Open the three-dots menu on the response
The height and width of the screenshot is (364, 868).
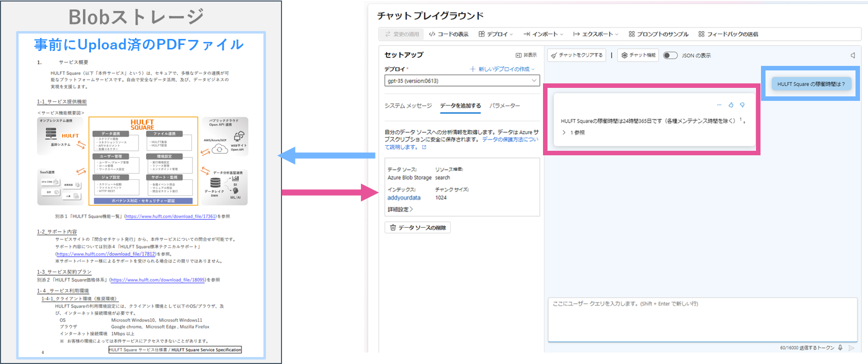[x=719, y=105]
